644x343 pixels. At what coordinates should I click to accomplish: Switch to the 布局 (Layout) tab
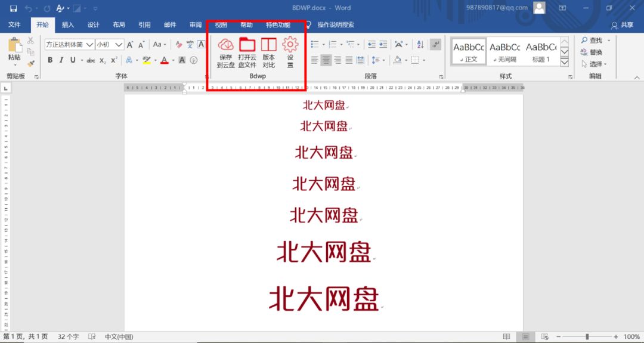coord(119,24)
